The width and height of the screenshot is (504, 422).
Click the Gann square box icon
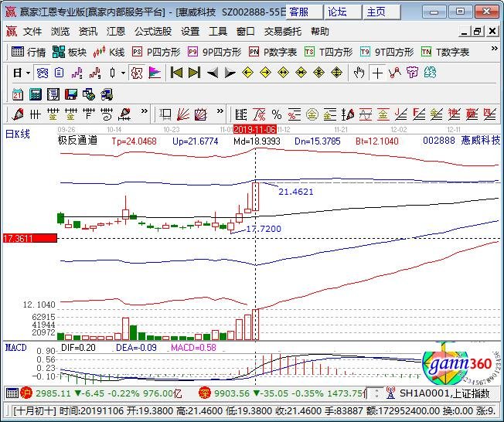coord(201,114)
